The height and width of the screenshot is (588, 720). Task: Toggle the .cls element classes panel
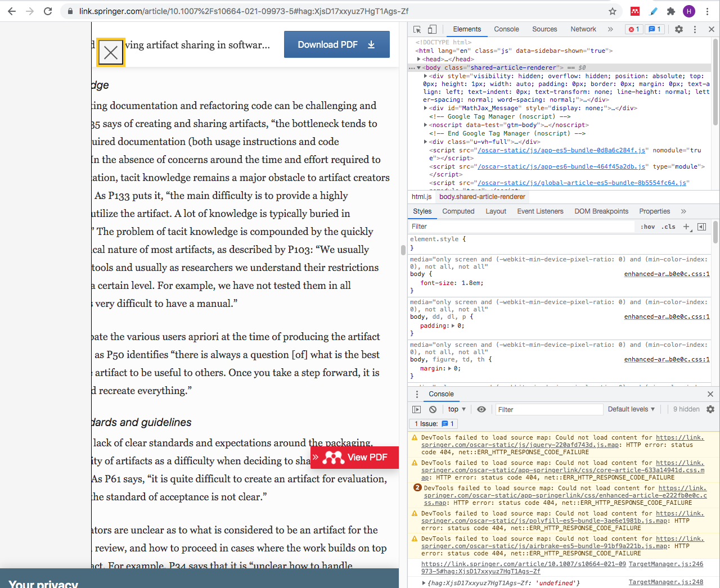coord(669,227)
